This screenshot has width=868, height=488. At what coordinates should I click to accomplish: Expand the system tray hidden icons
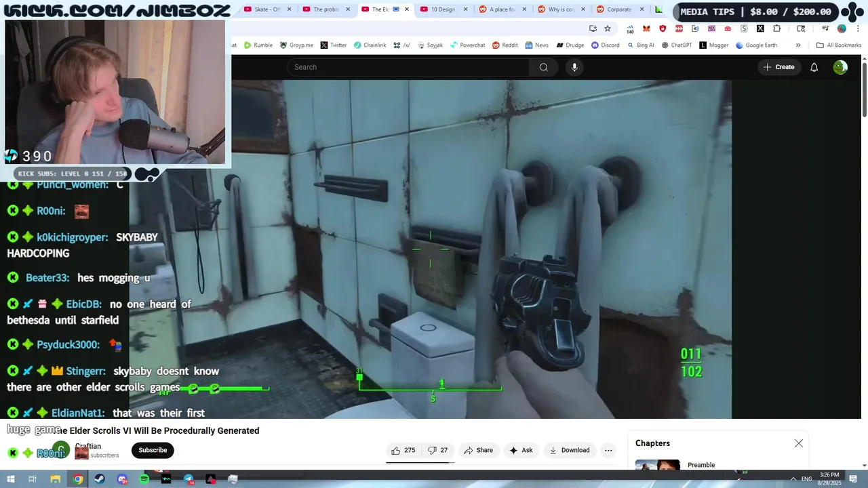pyautogui.click(x=793, y=479)
